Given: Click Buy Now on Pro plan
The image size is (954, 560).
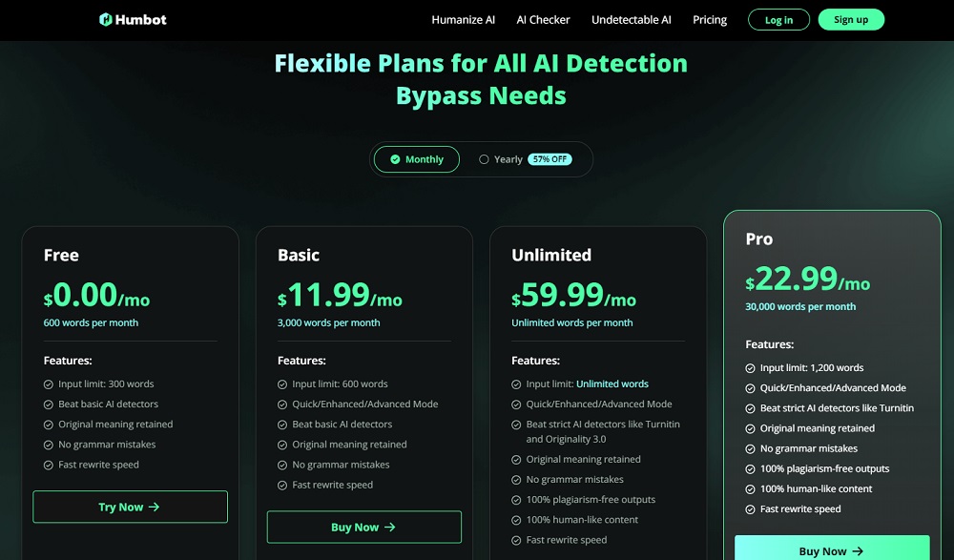Looking at the screenshot, I should point(831,550).
